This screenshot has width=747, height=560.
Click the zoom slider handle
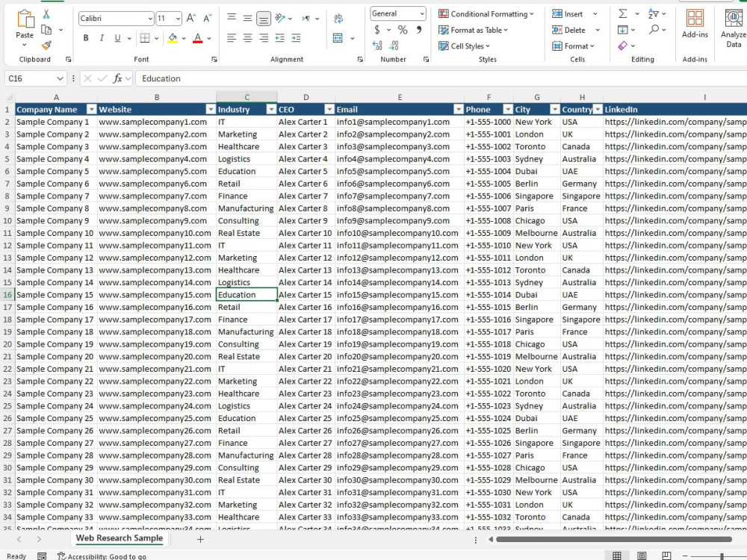click(722, 556)
